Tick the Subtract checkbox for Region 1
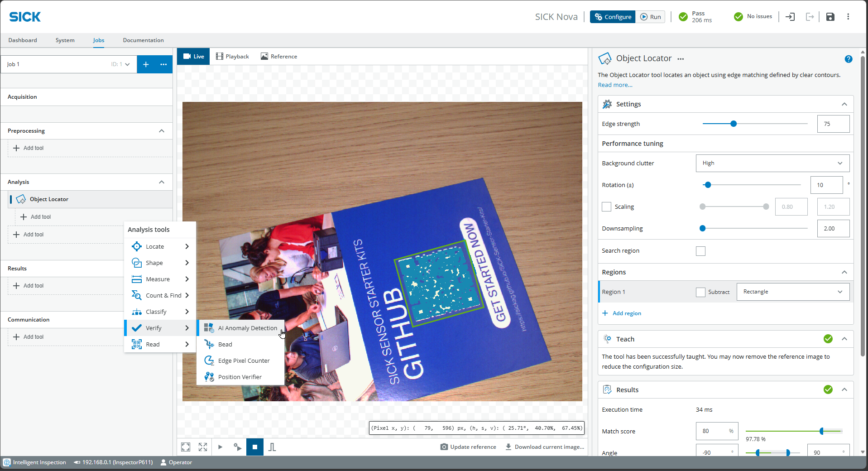868x471 pixels. [x=700, y=292]
